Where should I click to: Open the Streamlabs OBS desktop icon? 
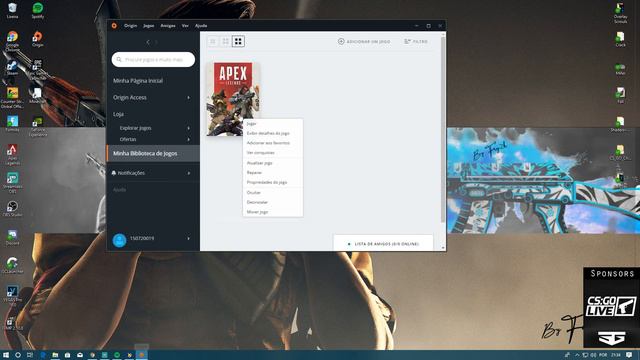12,182
